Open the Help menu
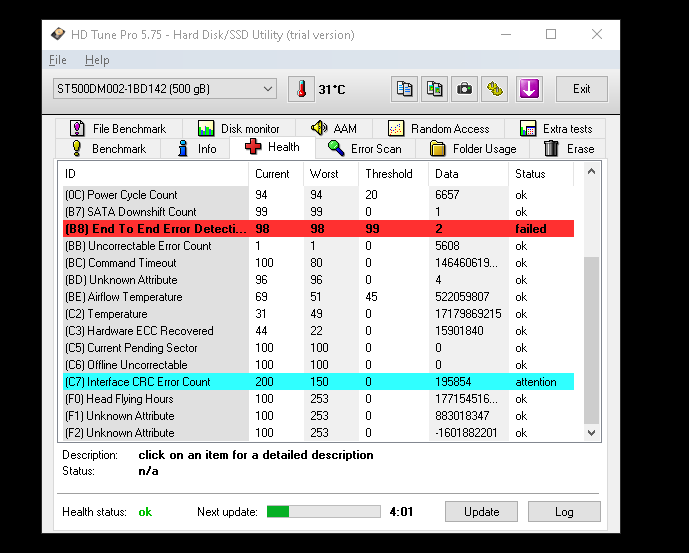Image resolution: width=689 pixels, height=553 pixels. (x=97, y=60)
